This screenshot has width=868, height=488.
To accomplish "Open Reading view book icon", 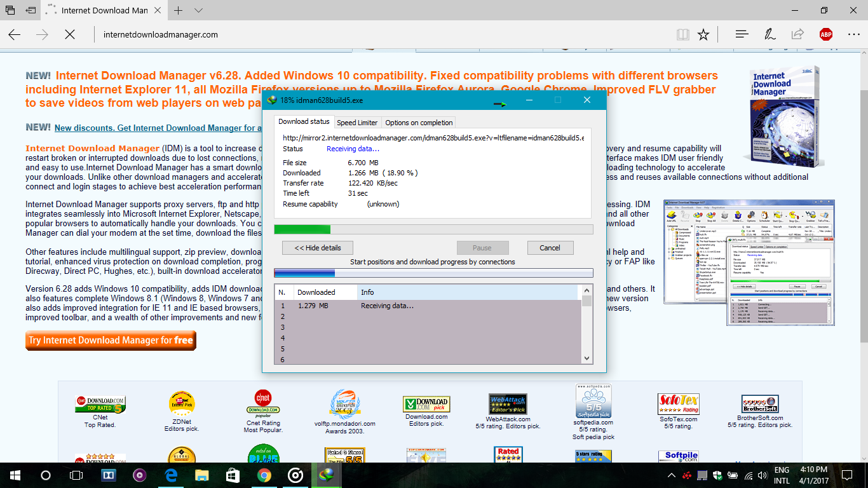I will click(682, 35).
